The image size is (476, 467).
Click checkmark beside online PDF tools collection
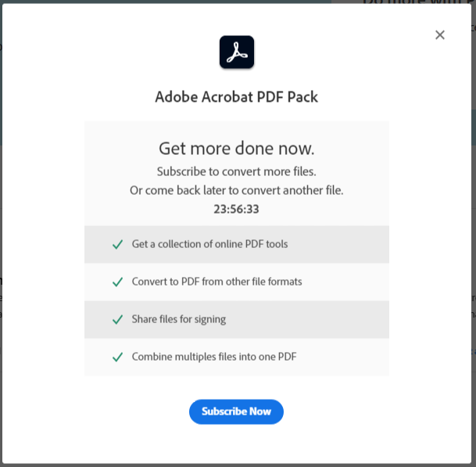click(117, 245)
